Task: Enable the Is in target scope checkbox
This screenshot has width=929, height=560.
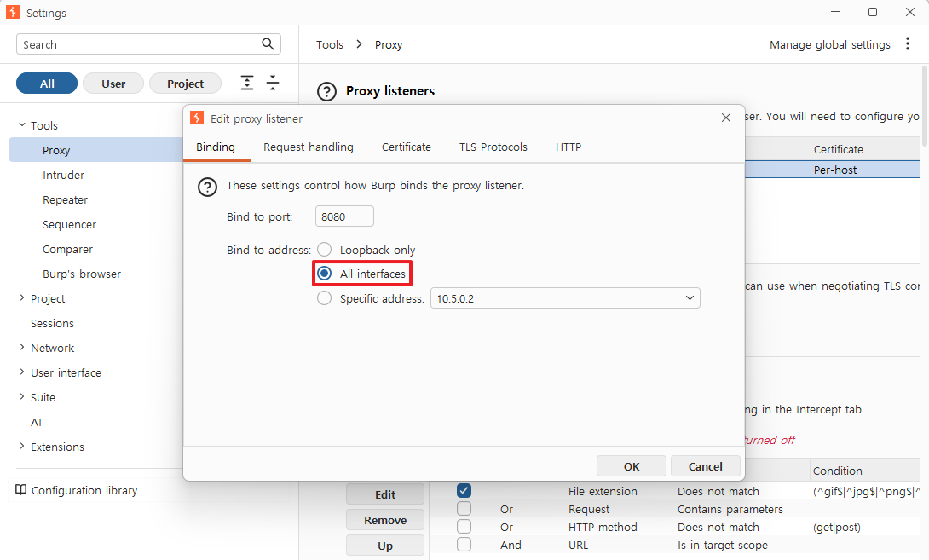Action: tap(464, 544)
